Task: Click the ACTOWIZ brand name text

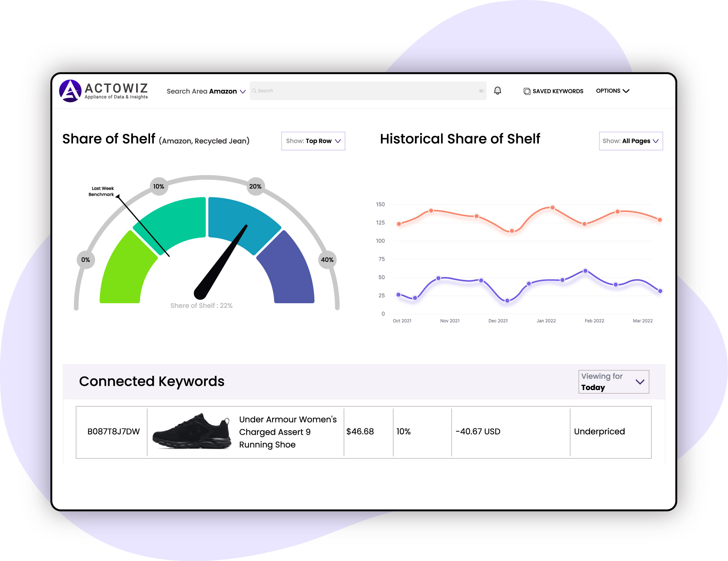Action: pos(116,88)
